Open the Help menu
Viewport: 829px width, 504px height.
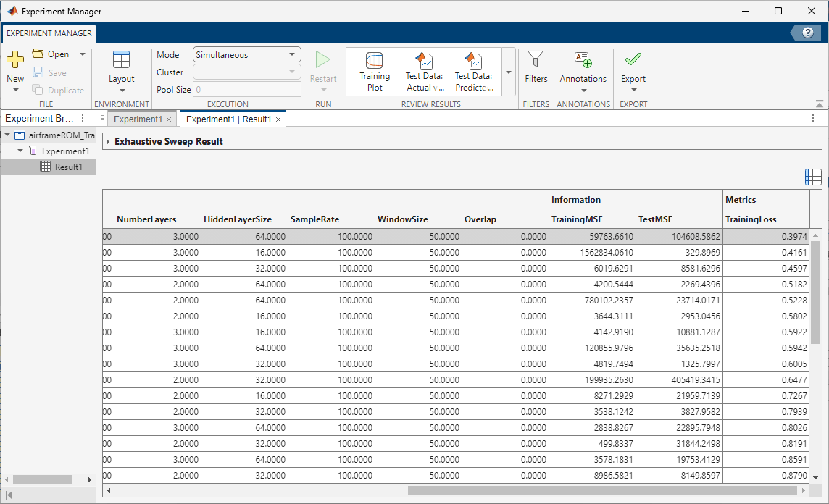tap(807, 33)
